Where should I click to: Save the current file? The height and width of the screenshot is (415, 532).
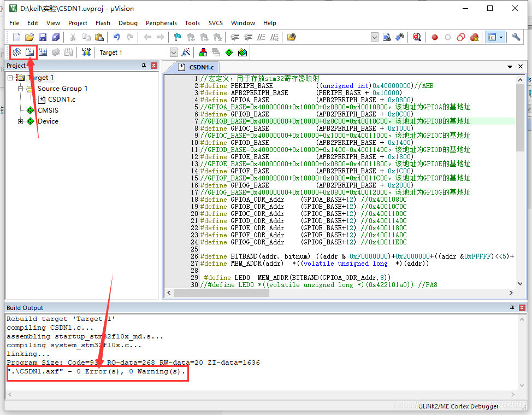[x=43, y=37]
